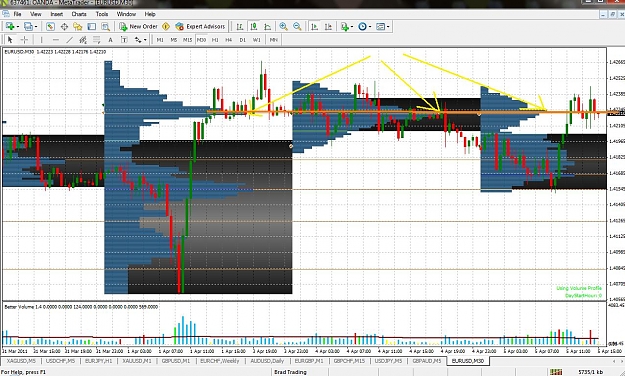Switch to the XAGUSD,M5 chart tab
625x376 pixels.
[21, 361]
